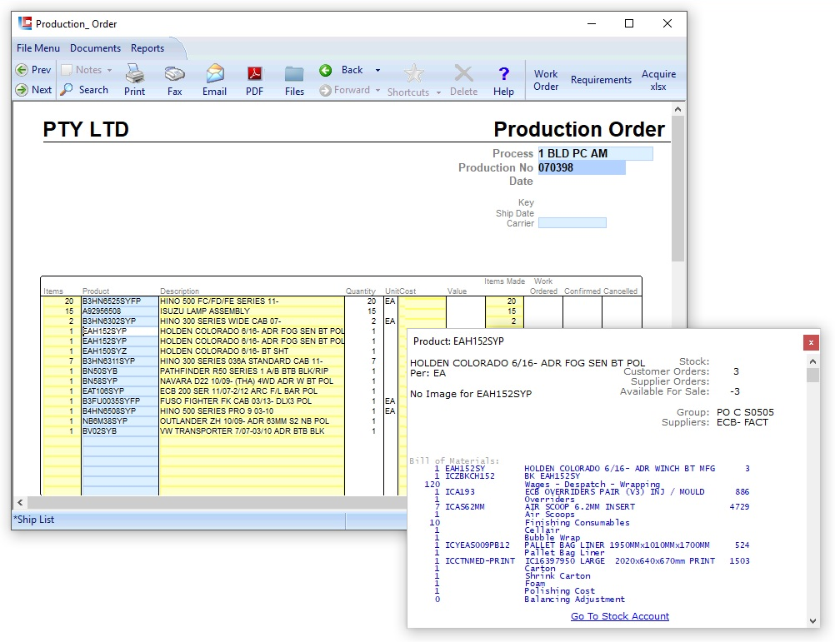
Task: Go to the Next record
Action: (33, 90)
